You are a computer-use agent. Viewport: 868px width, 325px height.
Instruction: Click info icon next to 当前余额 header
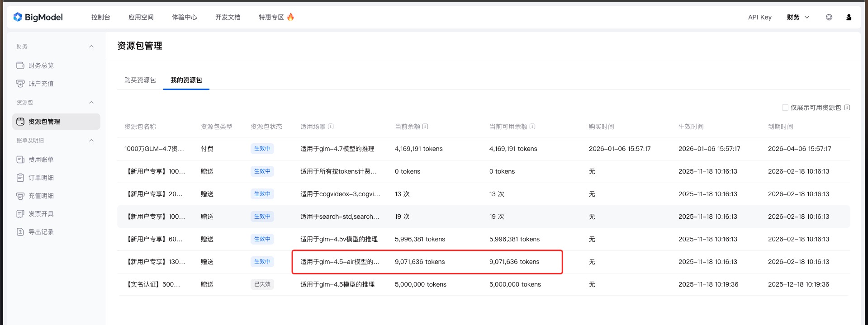(x=425, y=127)
